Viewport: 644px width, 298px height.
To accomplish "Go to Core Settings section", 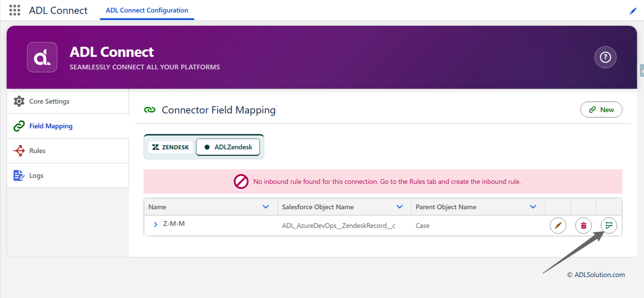I will (68, 101).
